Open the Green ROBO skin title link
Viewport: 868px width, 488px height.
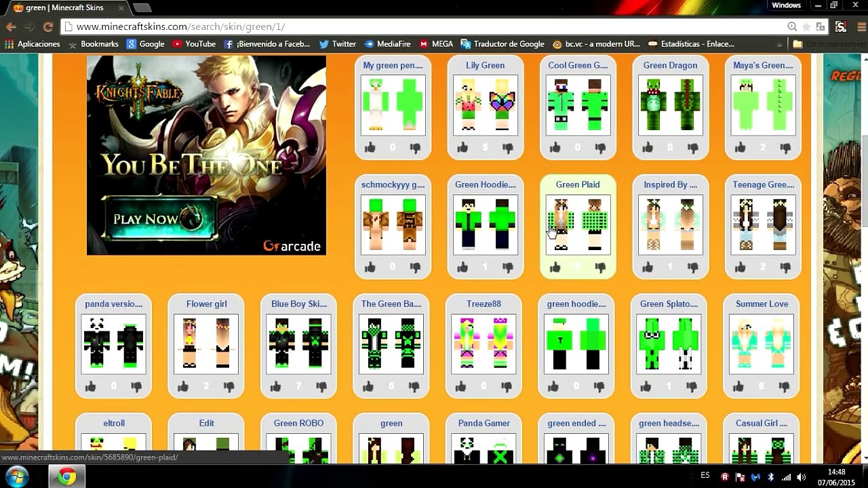(x=299, y=424)
